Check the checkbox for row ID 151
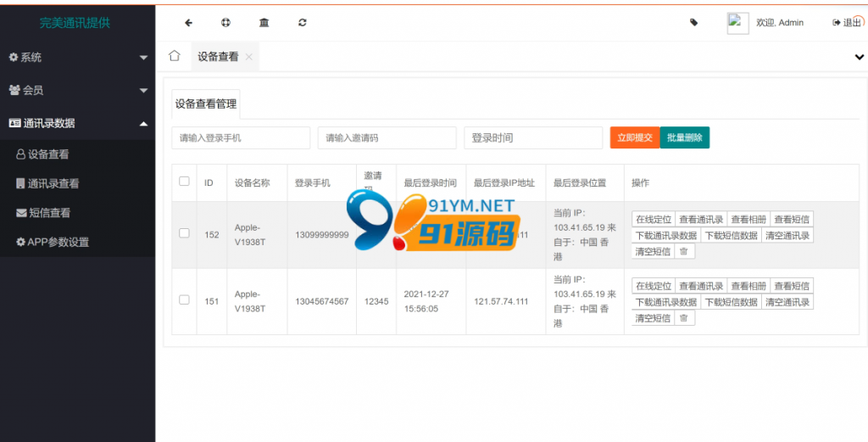The image size is (868, 442). point(184,299)
